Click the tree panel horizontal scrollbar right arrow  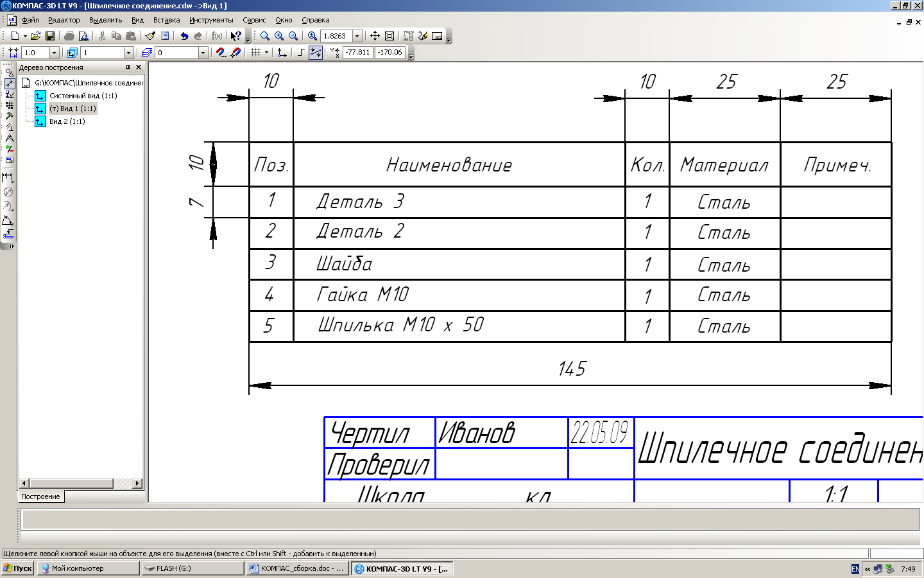point(137,483)
